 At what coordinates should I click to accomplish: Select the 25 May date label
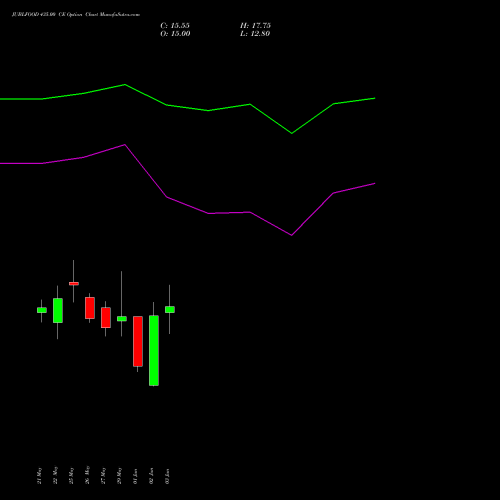pos(71,476)
